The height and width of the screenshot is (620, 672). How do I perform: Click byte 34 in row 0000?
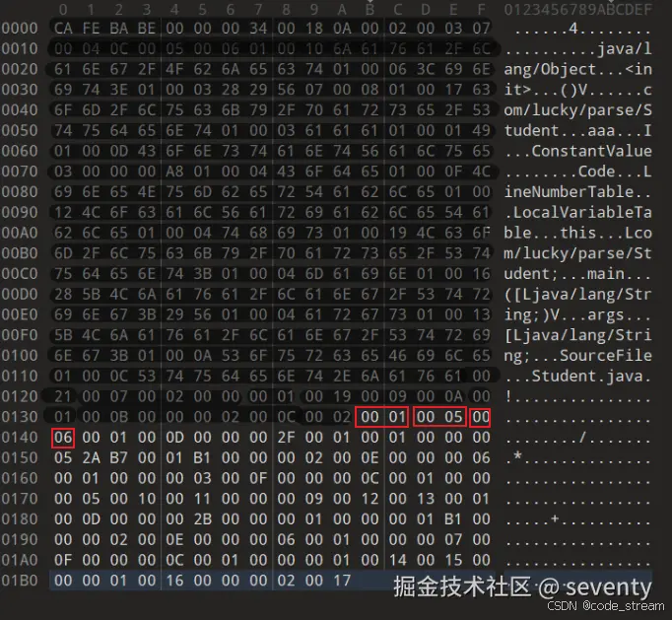[258, 29]
